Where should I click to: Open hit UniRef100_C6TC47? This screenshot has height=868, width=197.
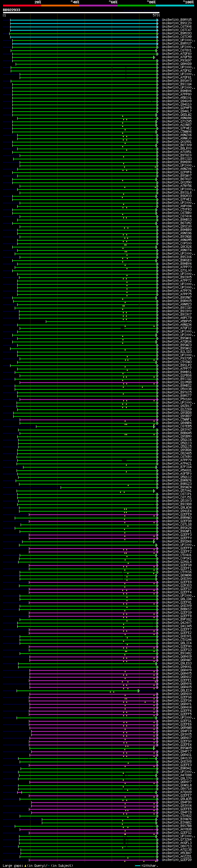pos(177,30)
